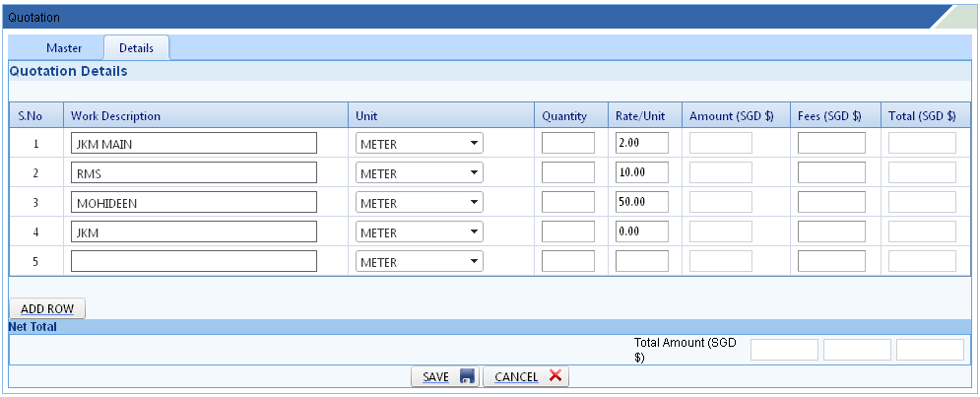Click Quantity field in RMS row

[568, 172]
